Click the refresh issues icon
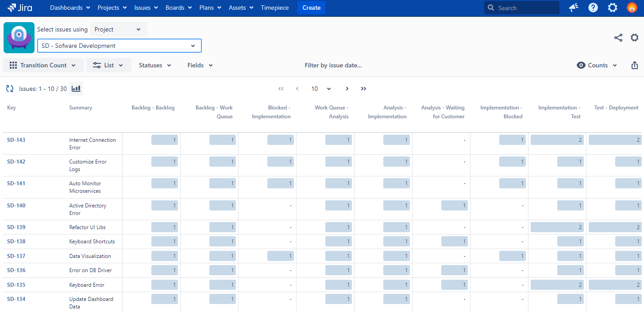This screenshot has height=312, width=644. 10,89
